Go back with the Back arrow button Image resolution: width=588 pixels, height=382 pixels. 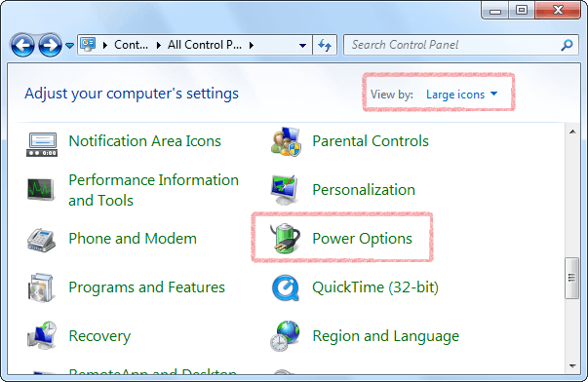pos(22,46)
